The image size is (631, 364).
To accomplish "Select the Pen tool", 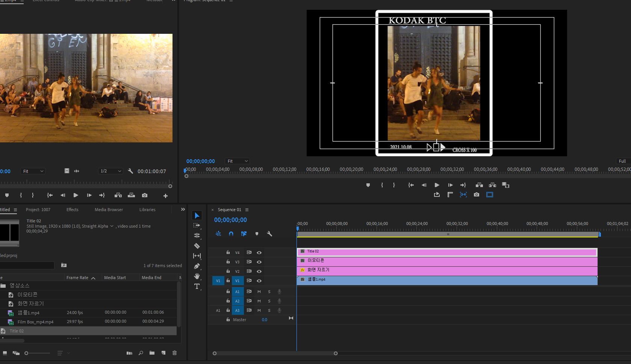I will click(x=197, y=266).
